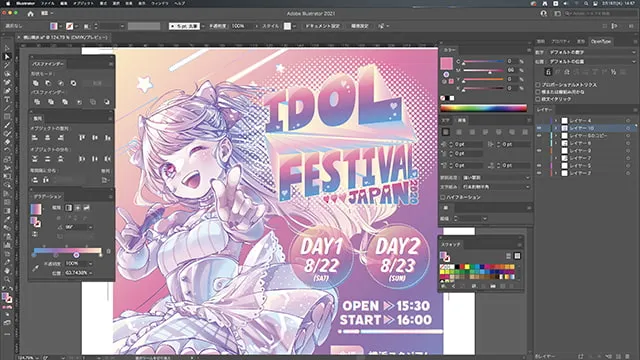
Task: Switch to OpenType tab
Action: coord(600,42)
